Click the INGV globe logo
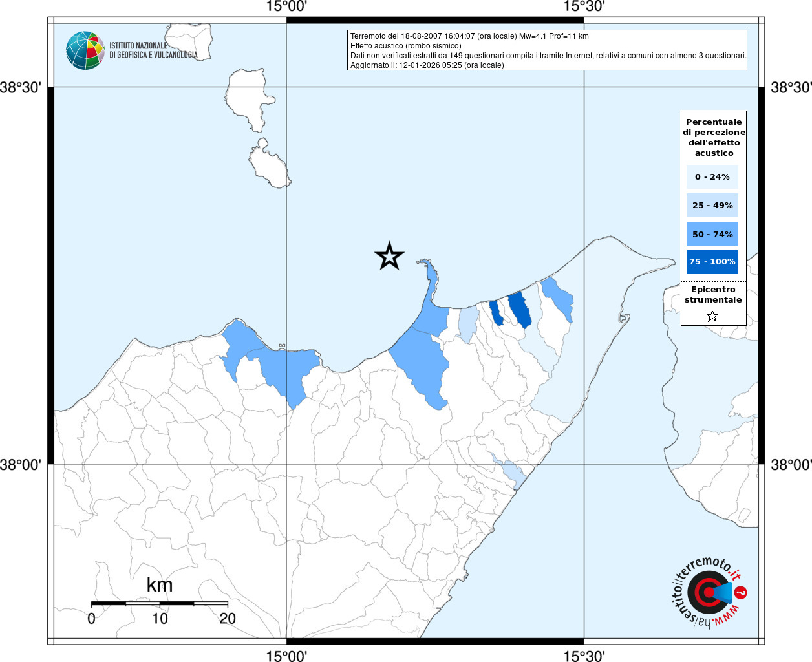This screenshot has height=662, width=812. tap(85, 50)
